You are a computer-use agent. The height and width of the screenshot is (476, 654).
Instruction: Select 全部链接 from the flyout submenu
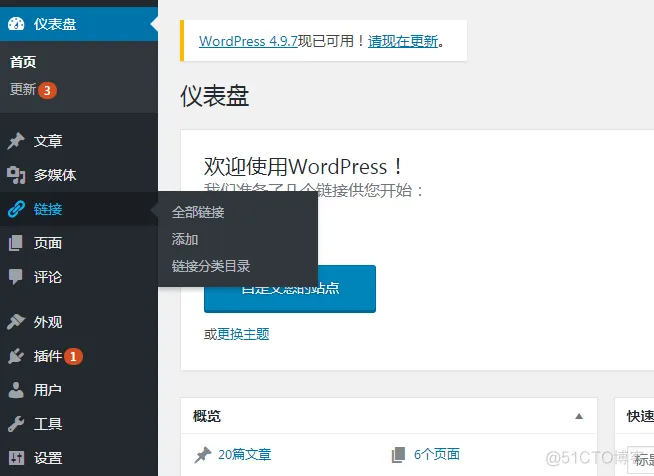coord(198,212)
